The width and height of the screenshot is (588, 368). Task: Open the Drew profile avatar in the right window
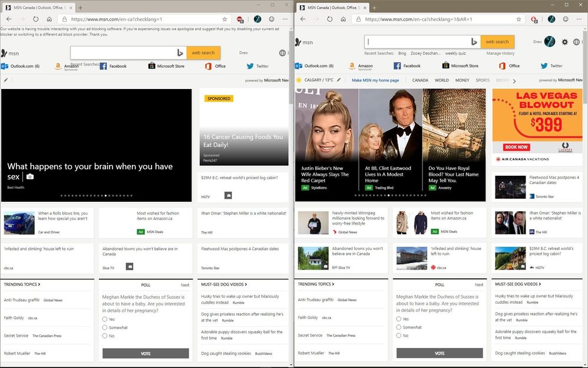pos(549,42)
